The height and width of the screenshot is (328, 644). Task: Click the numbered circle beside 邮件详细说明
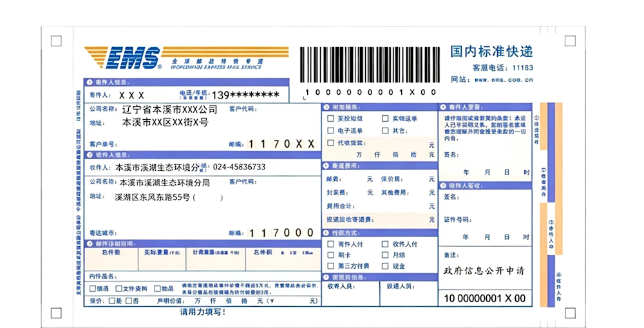click(90, 244)
